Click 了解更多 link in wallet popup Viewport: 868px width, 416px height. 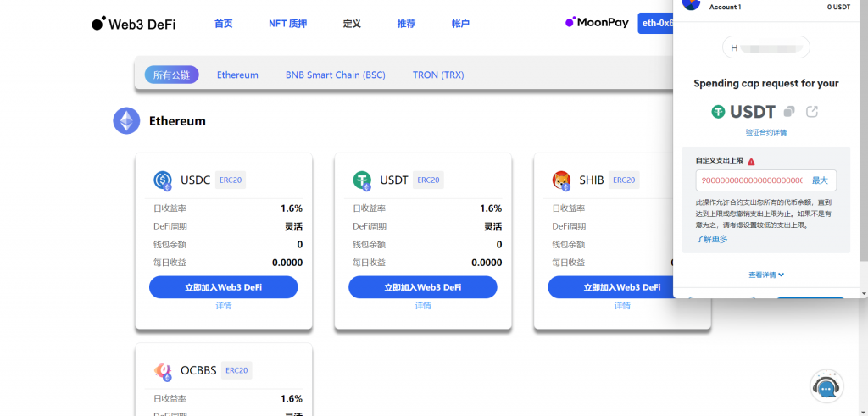pos(712,239)
